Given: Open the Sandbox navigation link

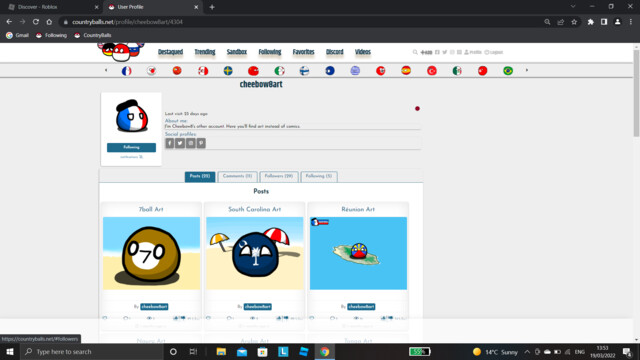Looking at the screenshot, I should (x=237, y=52).
